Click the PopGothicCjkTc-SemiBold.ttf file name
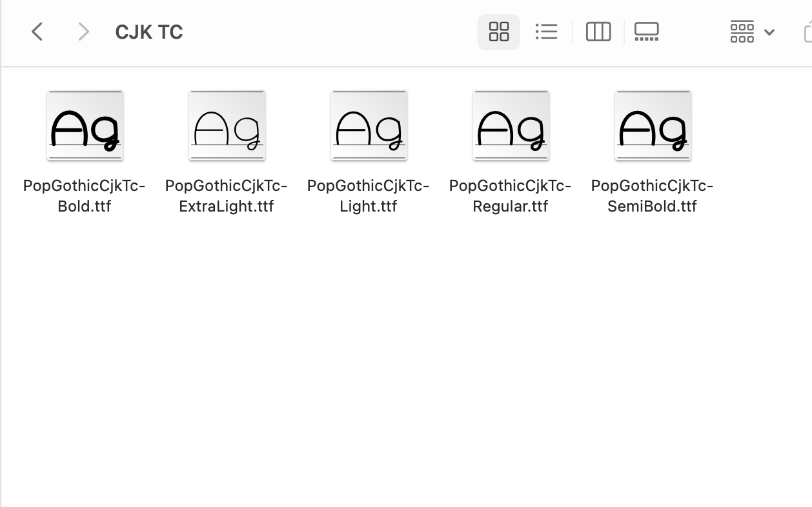Viewport: 812px width, 507px height. [653, 196]
